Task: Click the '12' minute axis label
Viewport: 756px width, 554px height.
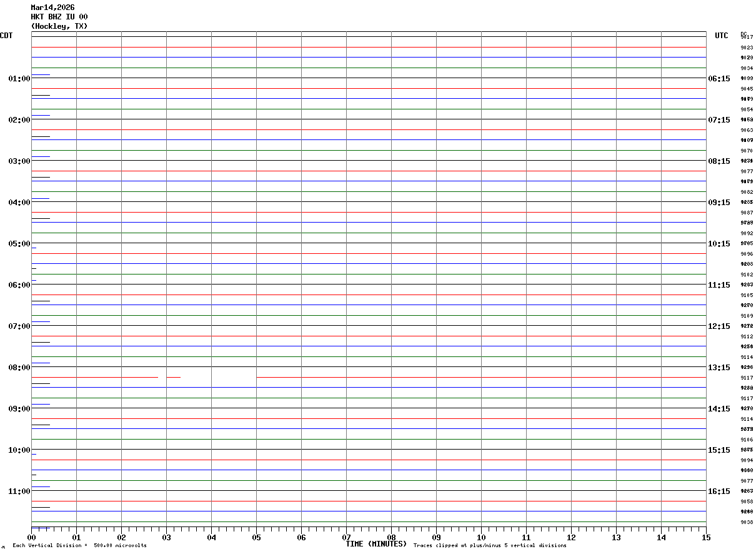Action: pyautogui.click(x=571, y=537)
